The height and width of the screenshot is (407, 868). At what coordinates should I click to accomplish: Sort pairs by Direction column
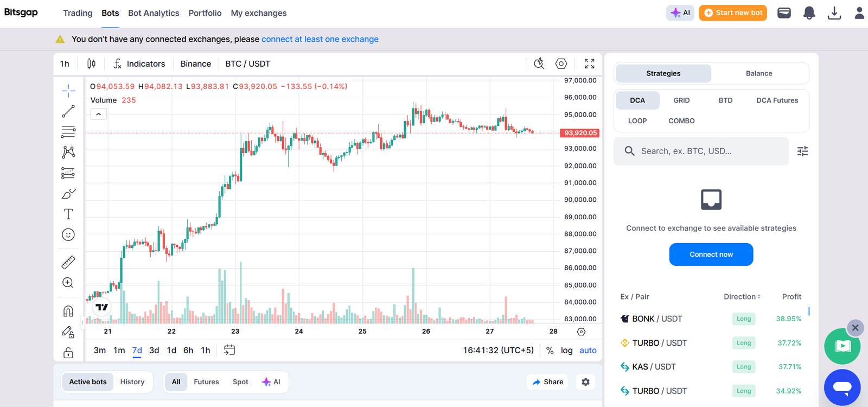point(741,296)
